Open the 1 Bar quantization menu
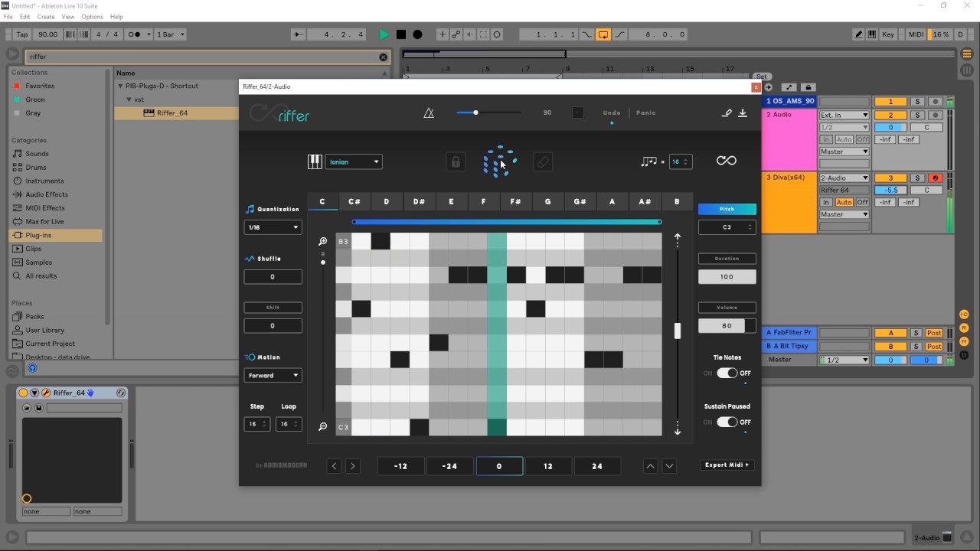Image resolution: width=980 pixels, height=551 pixels. 170,34
